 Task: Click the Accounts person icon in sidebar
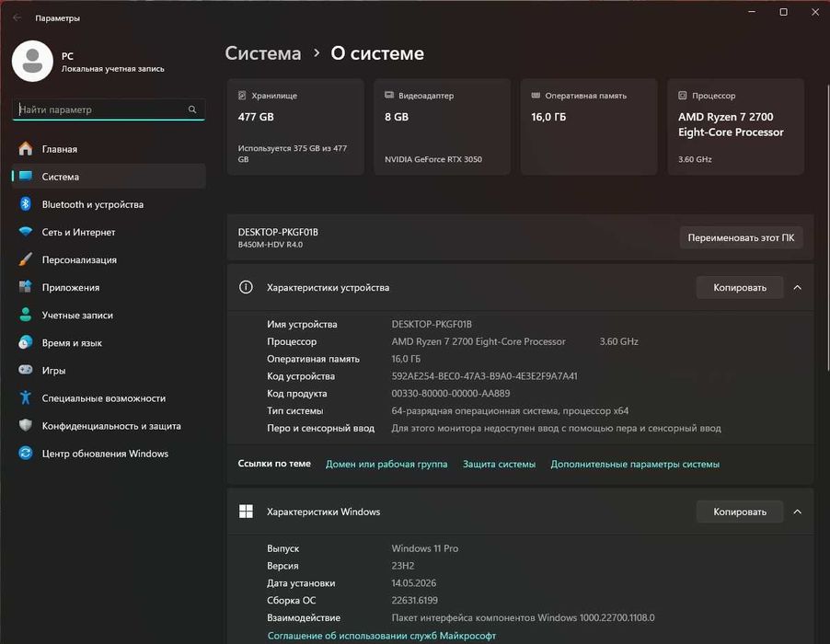coord(26,315)
